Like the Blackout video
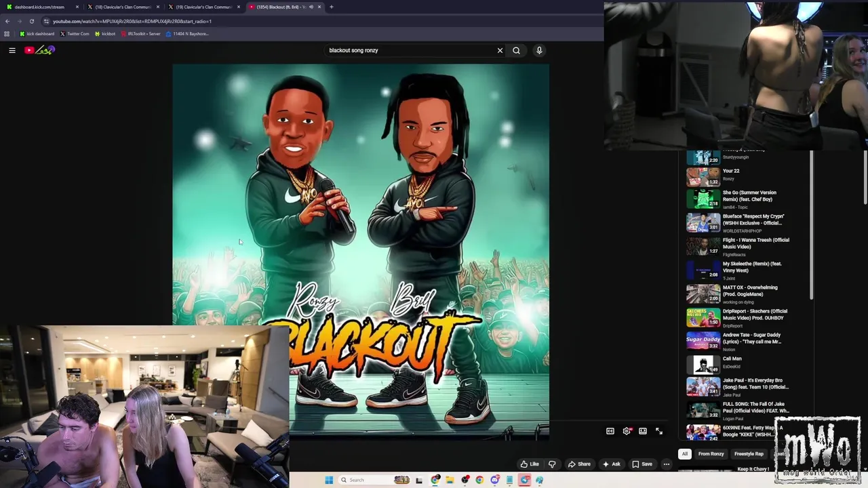The width and height of the screenshot is (868, 488). coord(530,464)
